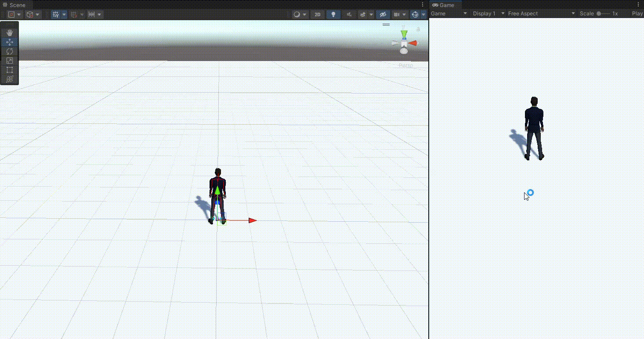
Task: Select the combined Transform tool
Action: point(10,79)
